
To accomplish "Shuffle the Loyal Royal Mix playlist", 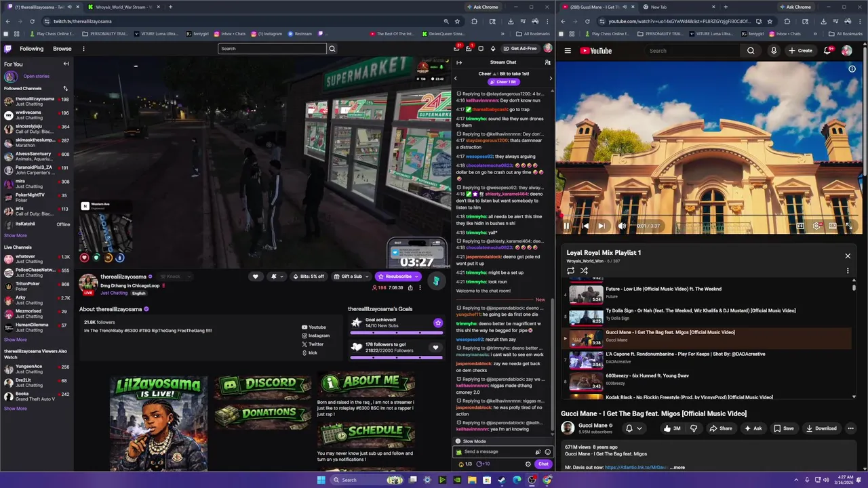I will tap(584, 270).
